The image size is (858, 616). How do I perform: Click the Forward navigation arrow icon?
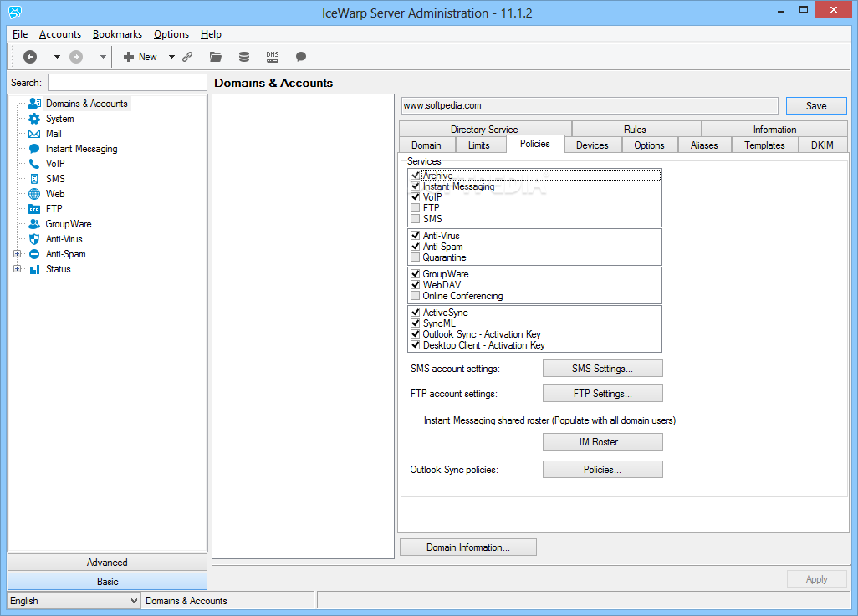click(x=76, y=56)
